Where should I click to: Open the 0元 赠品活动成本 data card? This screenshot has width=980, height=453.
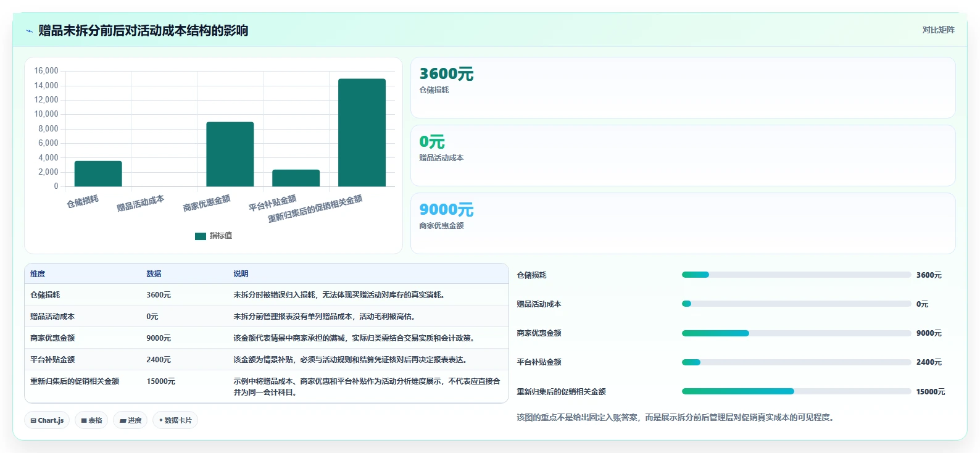click(683, 156)
